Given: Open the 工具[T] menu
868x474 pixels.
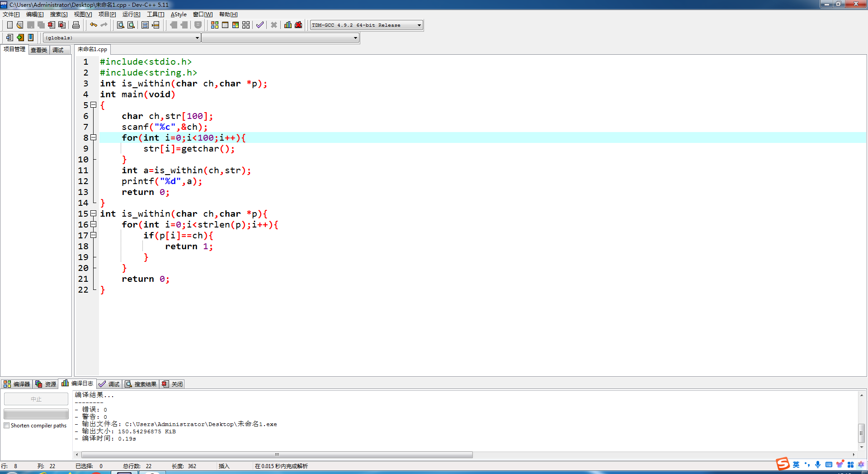Looking at the screenshot, I should pos(156,14).
